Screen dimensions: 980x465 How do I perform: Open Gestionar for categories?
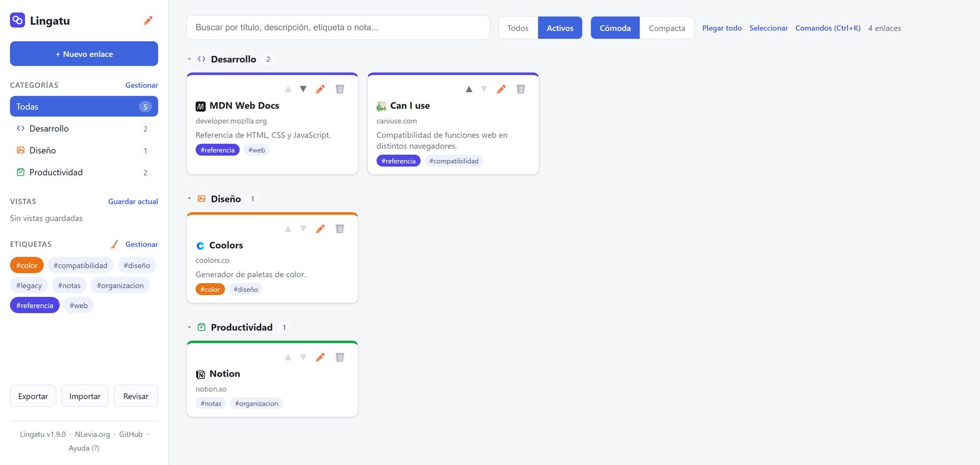141,85
